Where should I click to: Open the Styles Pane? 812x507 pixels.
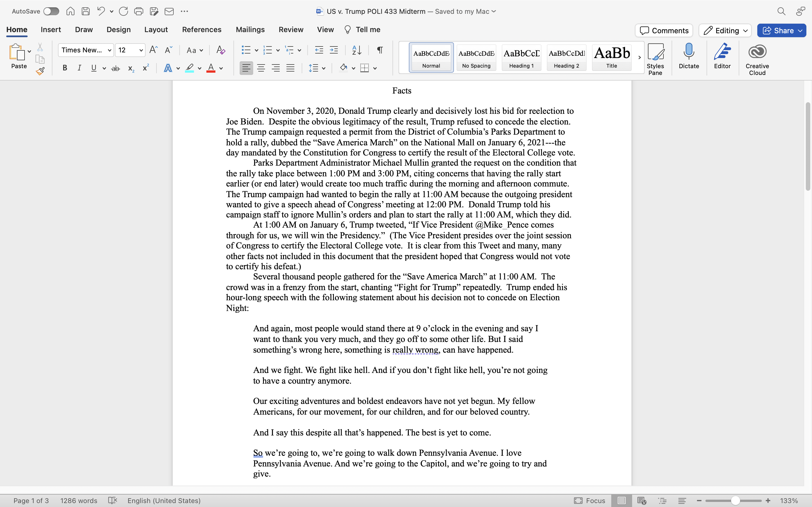coord(655,59)
